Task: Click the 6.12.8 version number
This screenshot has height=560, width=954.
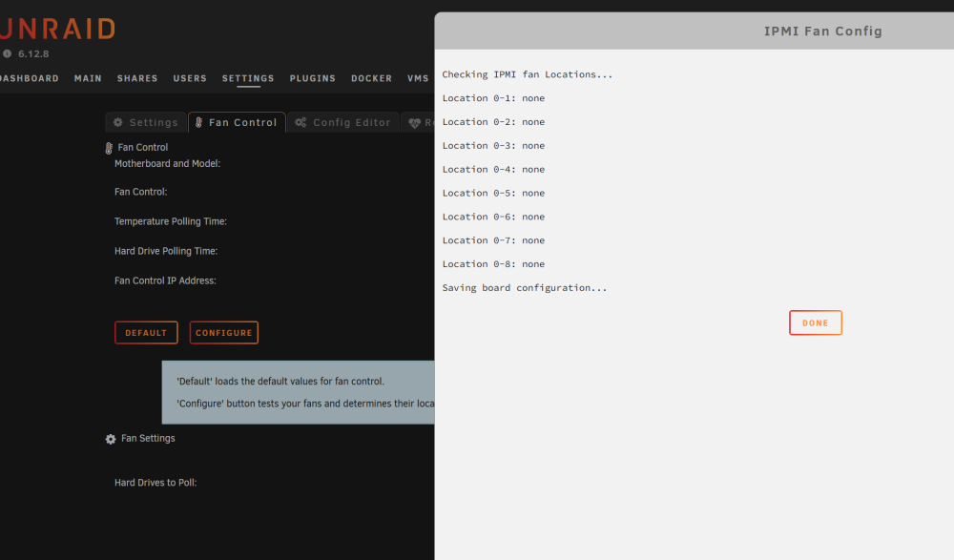Action: (33, 53)
